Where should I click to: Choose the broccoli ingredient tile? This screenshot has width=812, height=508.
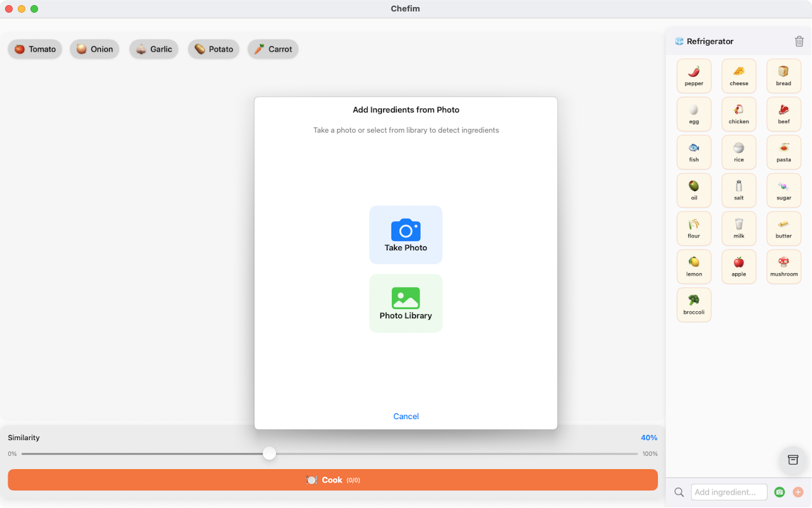click(x=694, y=305)
